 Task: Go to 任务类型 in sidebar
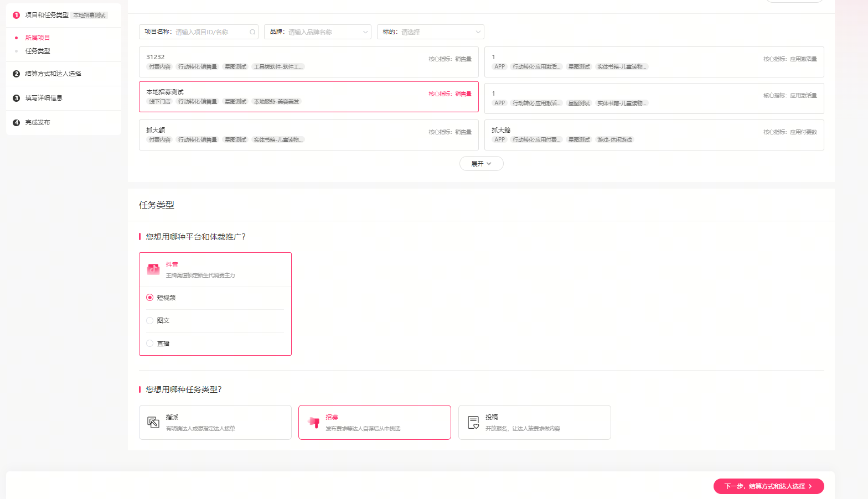click(38, 51)
